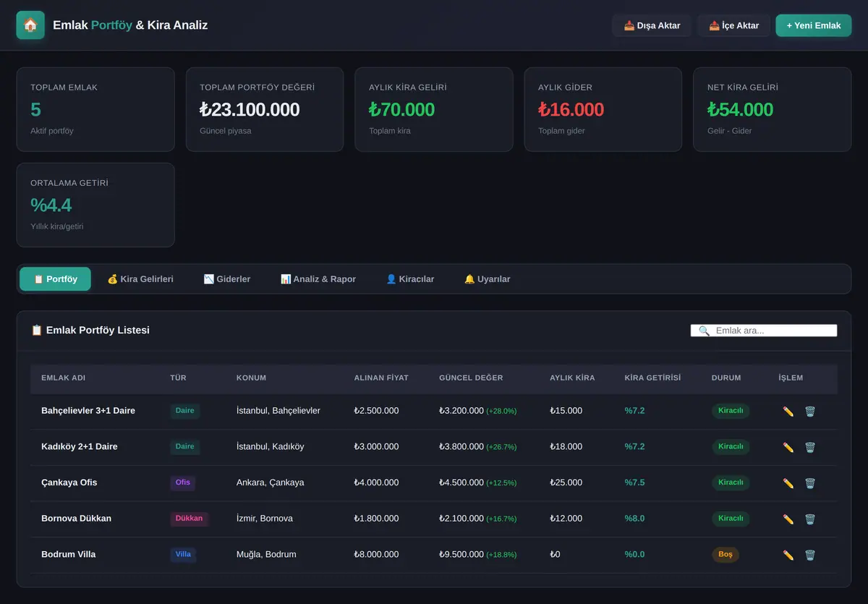This screenshot has width=868, height=604.
Task: Edit the Kadıköy 2+1 Daire row
Action: pos(788,447)
